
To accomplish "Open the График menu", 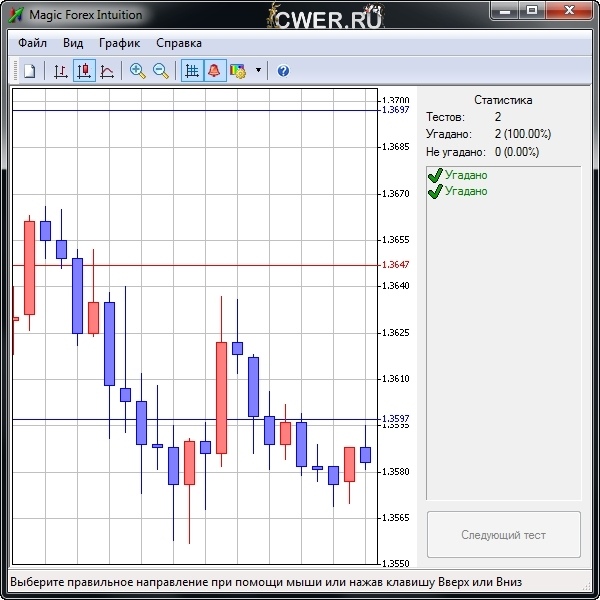I will click(119, 43).
